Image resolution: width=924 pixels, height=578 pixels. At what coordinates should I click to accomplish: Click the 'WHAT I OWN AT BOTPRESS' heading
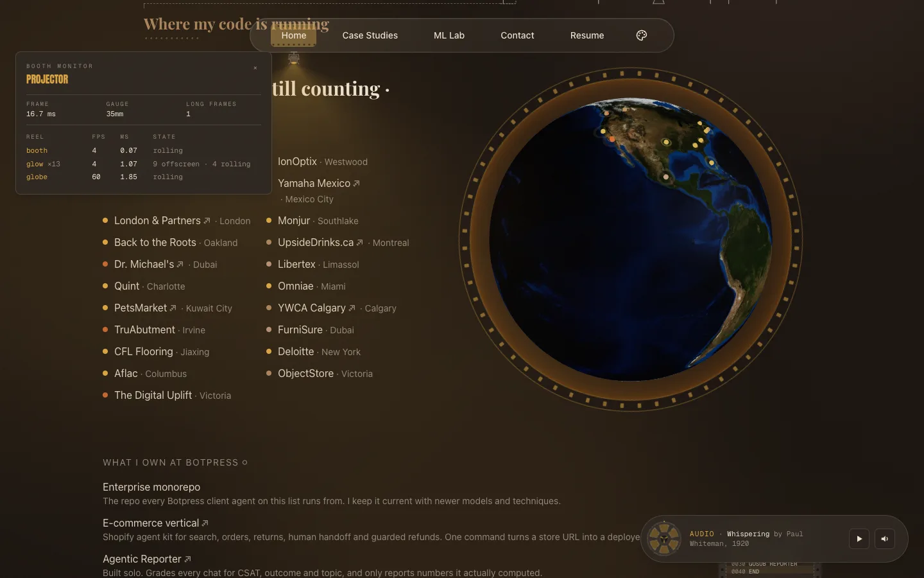coord(171,463)
